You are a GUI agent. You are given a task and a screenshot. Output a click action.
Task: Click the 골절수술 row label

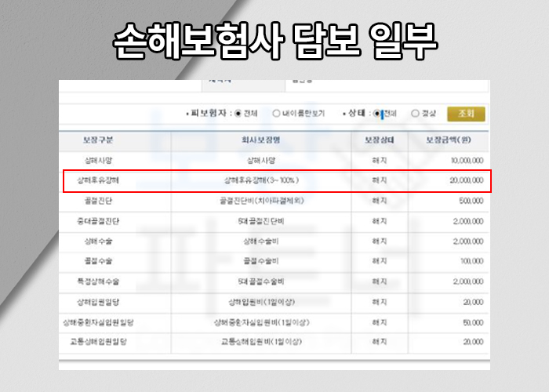[x=98, y=261]
